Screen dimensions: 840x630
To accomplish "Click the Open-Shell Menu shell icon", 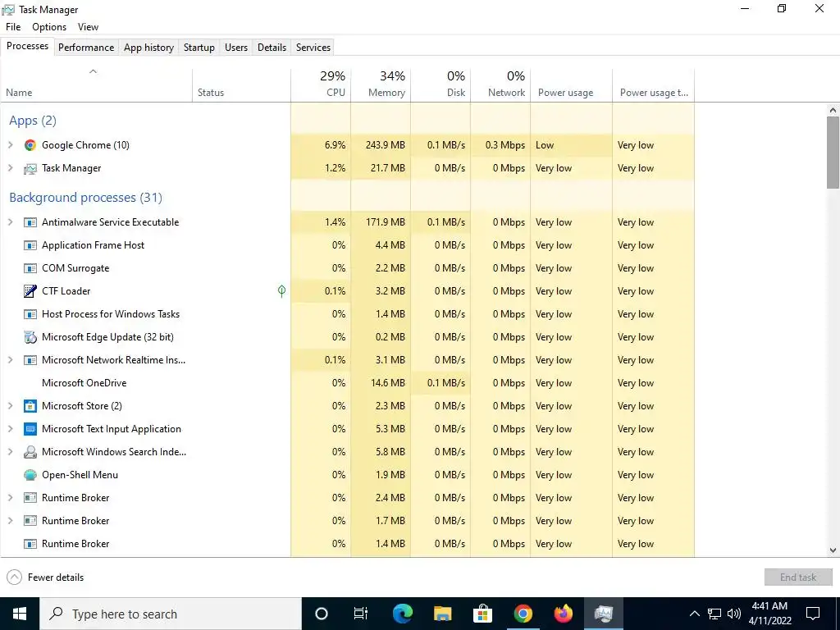I will 30,475.
